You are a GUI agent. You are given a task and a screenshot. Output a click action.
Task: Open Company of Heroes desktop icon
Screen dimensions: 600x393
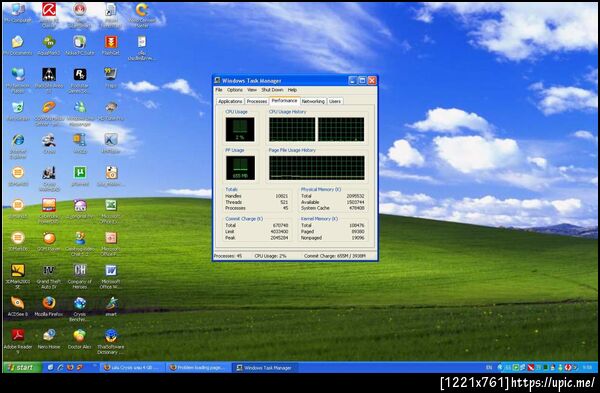tap(80, 276)
